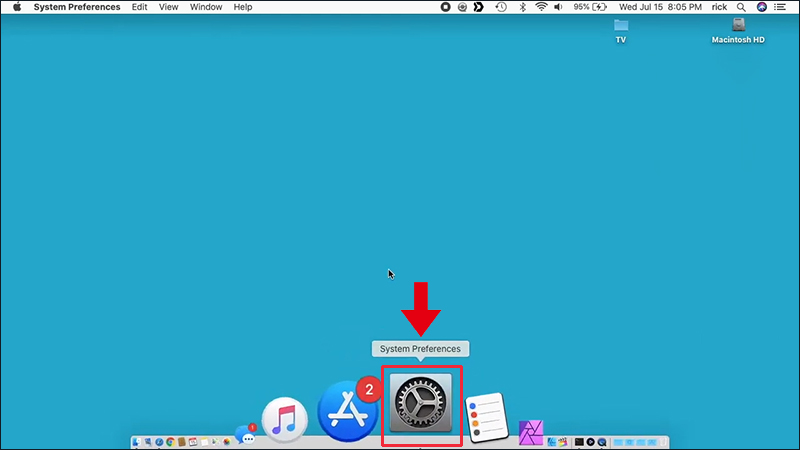Open Macintosh HD drive on desktop
The height and width of the screenshot is (450, 800).
(x=738, y=31)
